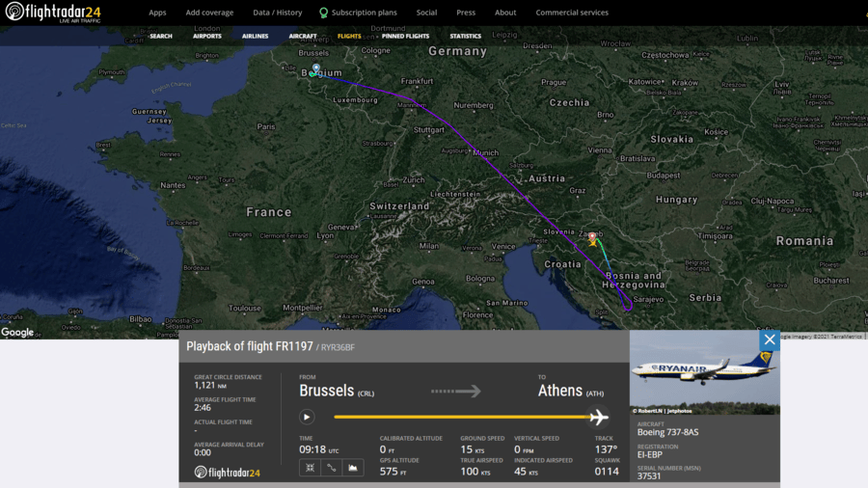The width and height of the screenshot is (868, 488).
Task: Select the Flights tab
Action: (349, 36)
